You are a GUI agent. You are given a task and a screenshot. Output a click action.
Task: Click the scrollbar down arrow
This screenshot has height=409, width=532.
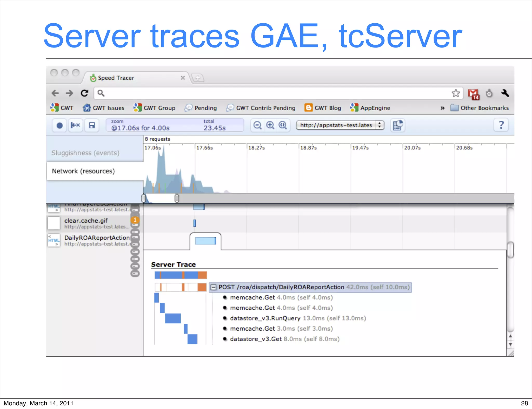tap(510, 344)
